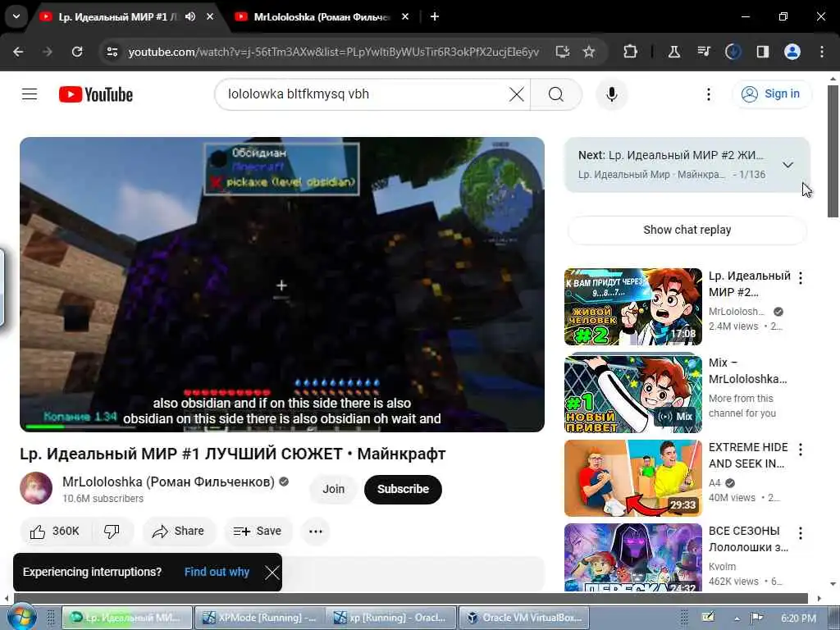This screenshot has width=840, height=630.
Task: Switch to XPMode [Running] taskbar item
Action: [259, 618]
